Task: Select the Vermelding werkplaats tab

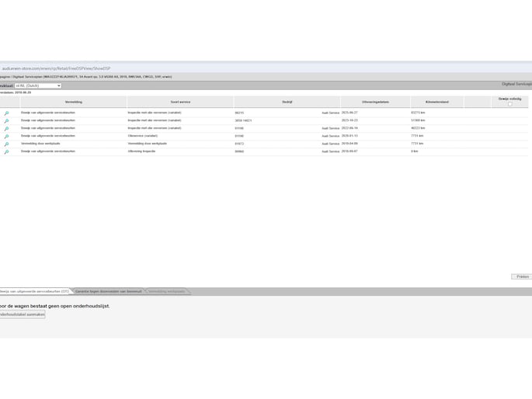Action: click(x=167, y=291)
